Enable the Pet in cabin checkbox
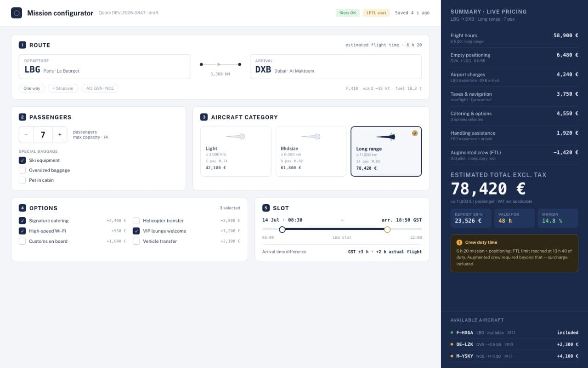 (x=22, y=180)
